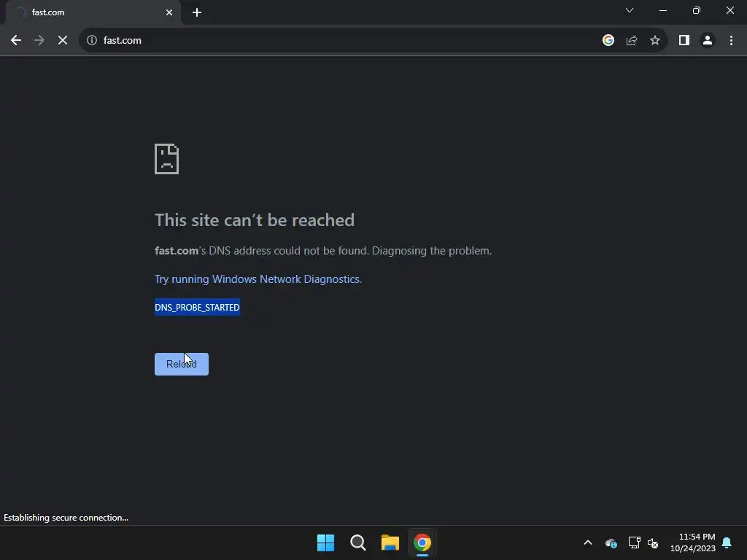This screenshot has width=747, height=560.
Task: Open the Chrome profile menu
Action: 708,41
